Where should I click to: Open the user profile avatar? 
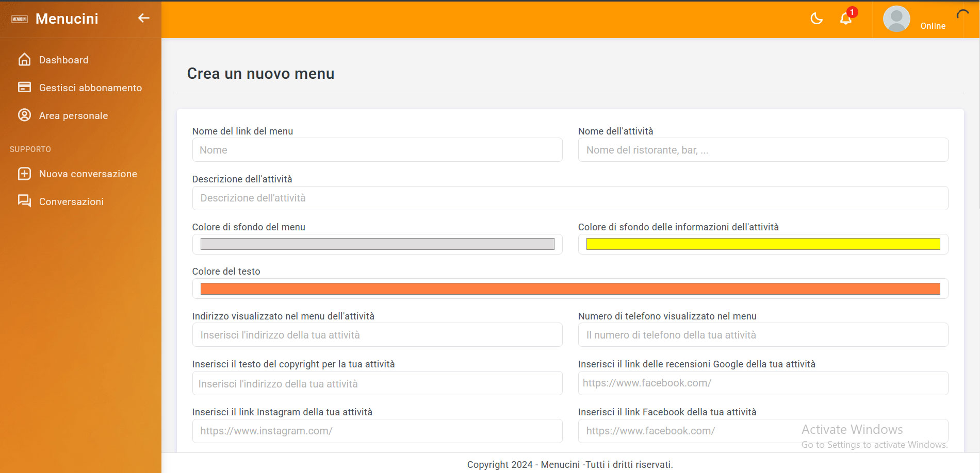point(896,19)
